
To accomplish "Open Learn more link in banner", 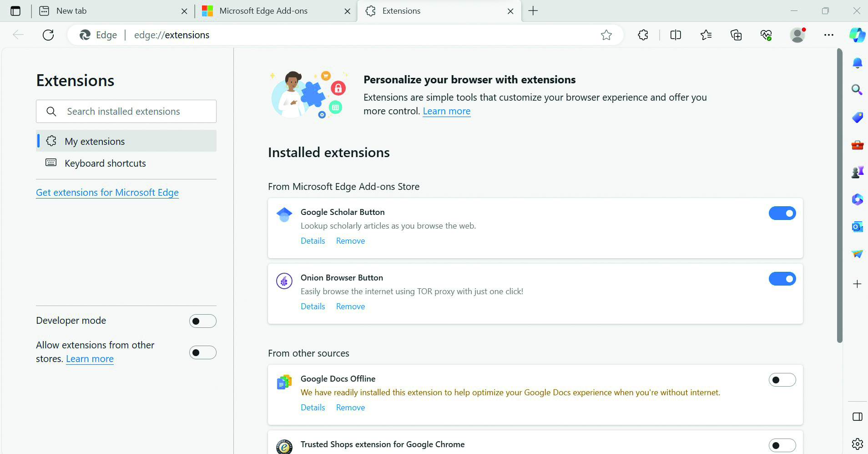I will 446,111.
